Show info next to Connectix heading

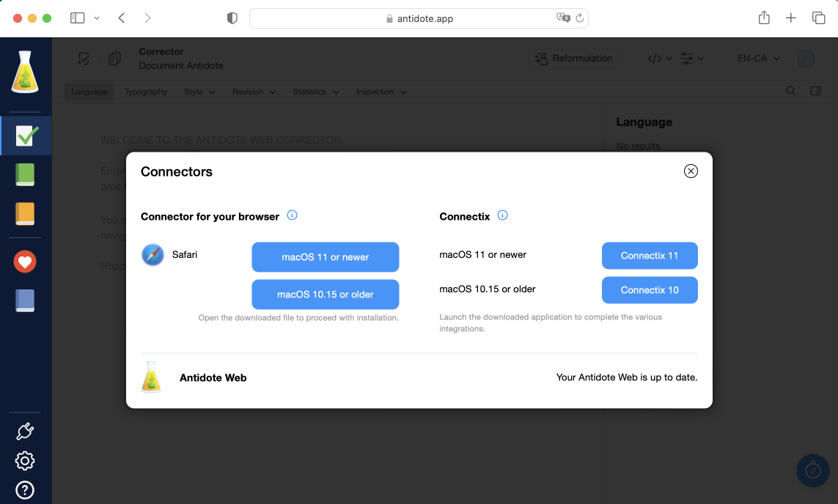(502, 215)
